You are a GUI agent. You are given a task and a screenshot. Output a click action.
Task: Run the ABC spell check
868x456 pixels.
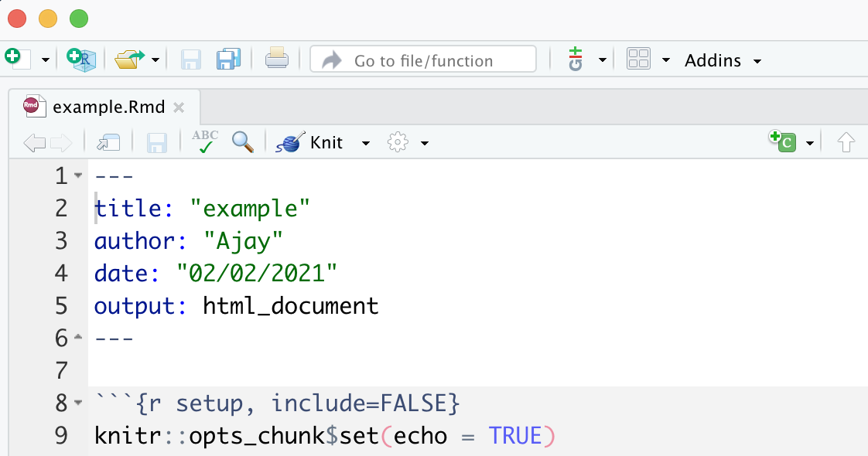point(205,141)
